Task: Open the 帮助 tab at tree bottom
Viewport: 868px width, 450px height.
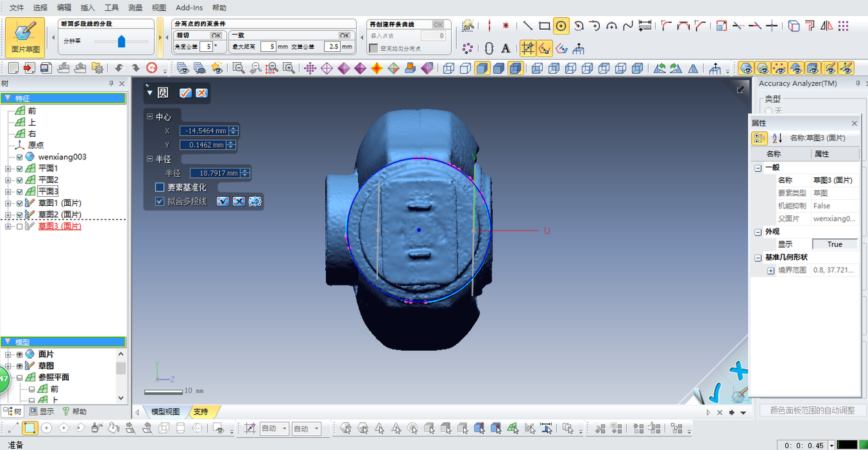Action: [74, 412]
